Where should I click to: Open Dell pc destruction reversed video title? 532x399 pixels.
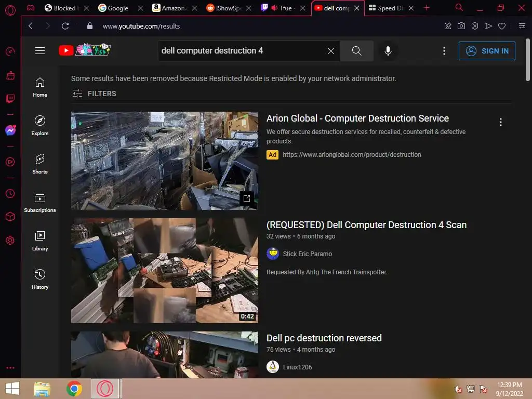[x=324, y=338]
